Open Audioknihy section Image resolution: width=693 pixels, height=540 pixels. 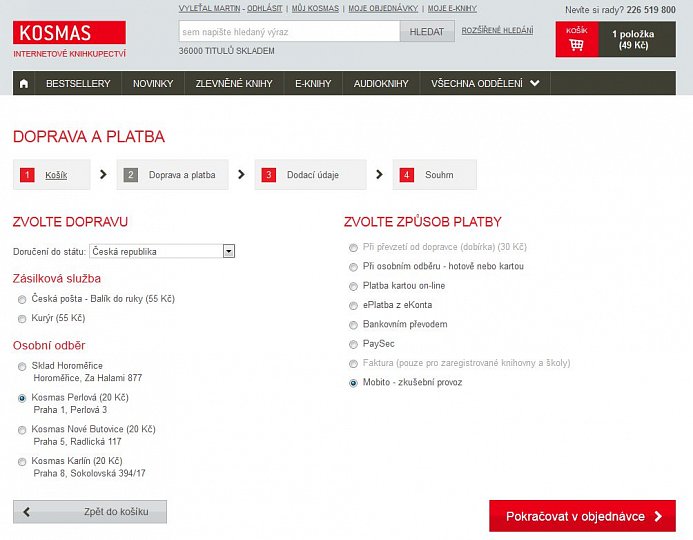click(381, 84)
